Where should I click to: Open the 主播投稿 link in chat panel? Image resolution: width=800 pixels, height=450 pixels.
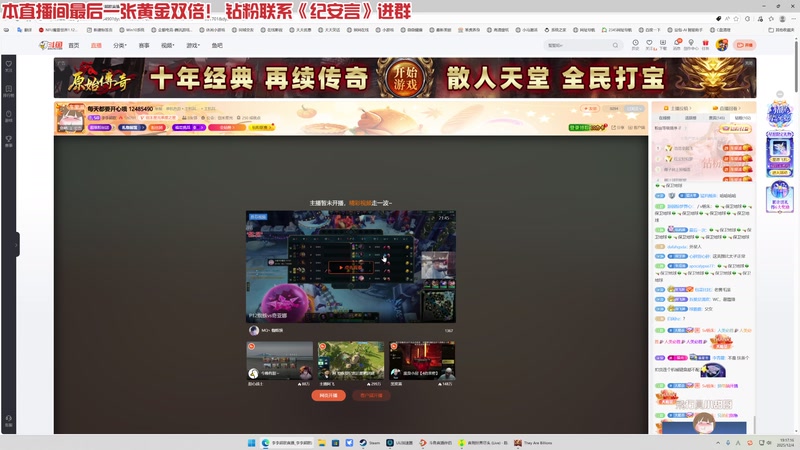pyautogui.click(x=678, y=108)
